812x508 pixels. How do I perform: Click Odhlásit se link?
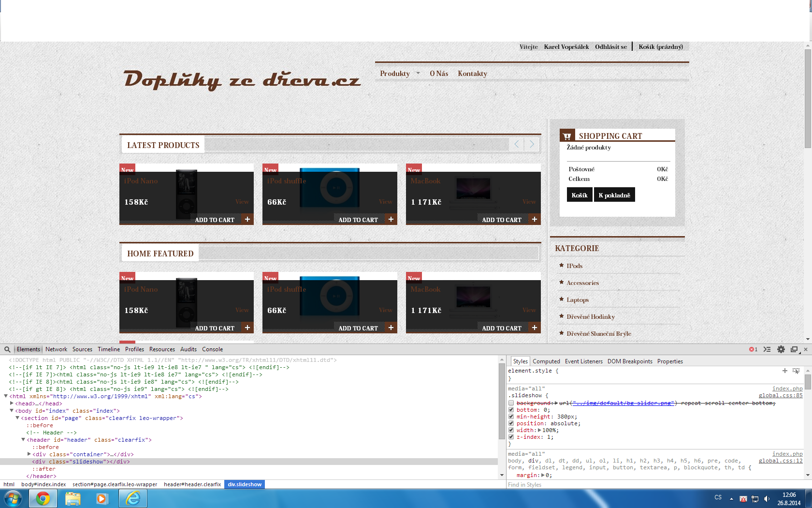pyautogui.click(x=611, y=47)
